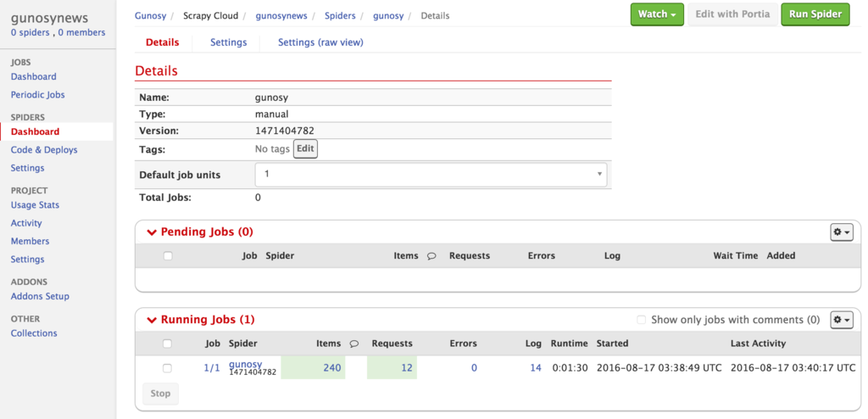Image resolution: width=868 pixels, height=419 pixels.
Task: Open Addons Setup page
Action: 40,296
